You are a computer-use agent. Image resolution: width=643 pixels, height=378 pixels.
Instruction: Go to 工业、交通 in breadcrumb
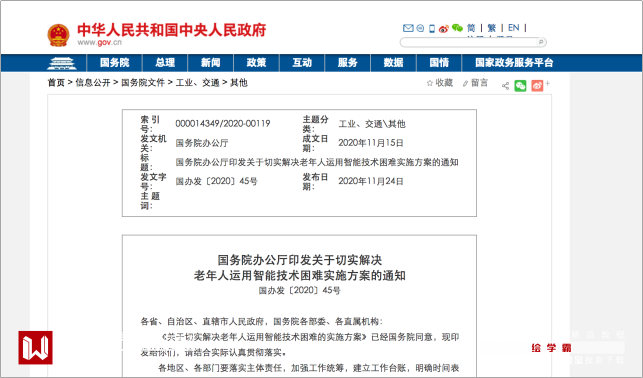[x=197, y=83]
